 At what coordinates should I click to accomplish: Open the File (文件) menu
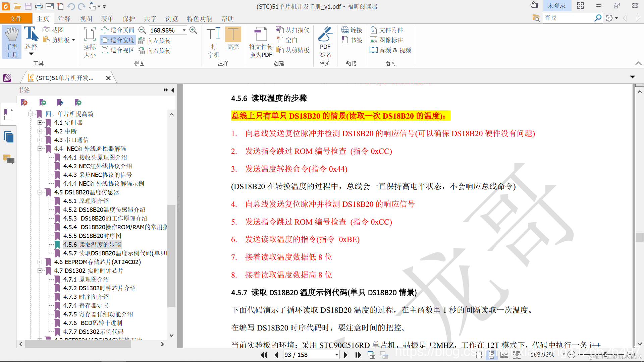(16, 19)
